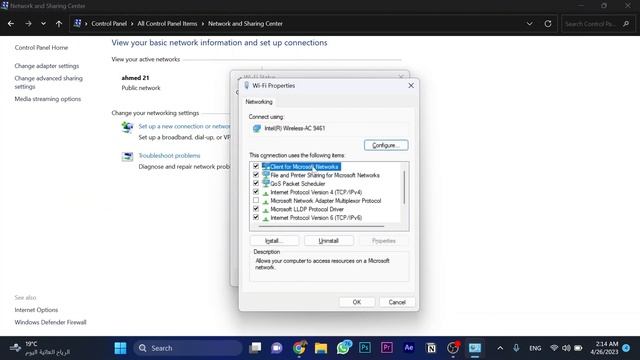640x360 pixels.
Task: Click Cancel in Wi-Fi Properties
Action: click(x=397, y=302)
